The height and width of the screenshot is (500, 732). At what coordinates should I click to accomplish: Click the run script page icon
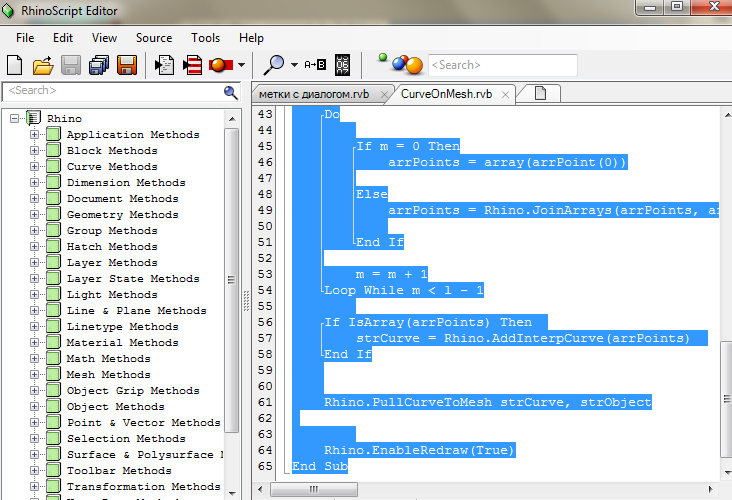[x=164, y=65]
